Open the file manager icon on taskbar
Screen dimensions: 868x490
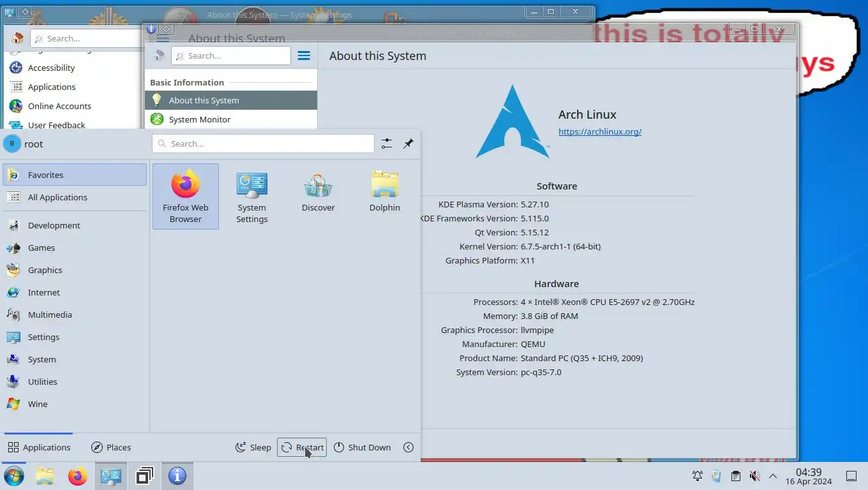[44, 476]
